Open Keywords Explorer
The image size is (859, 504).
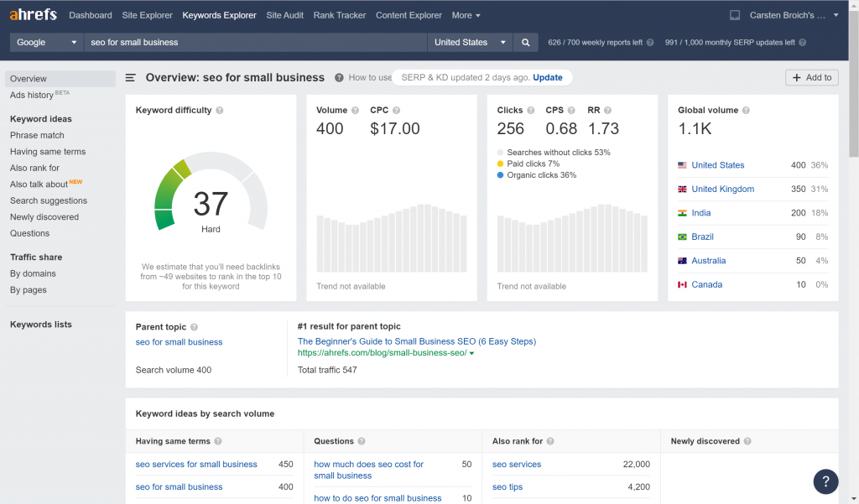coord(219,15)
